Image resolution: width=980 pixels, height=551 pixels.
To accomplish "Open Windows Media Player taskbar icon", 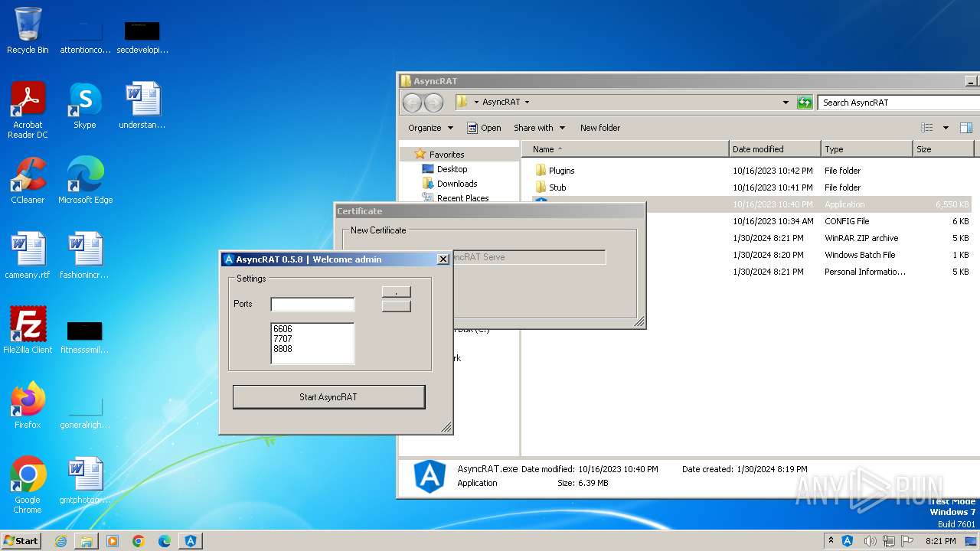I will (113, 541).
